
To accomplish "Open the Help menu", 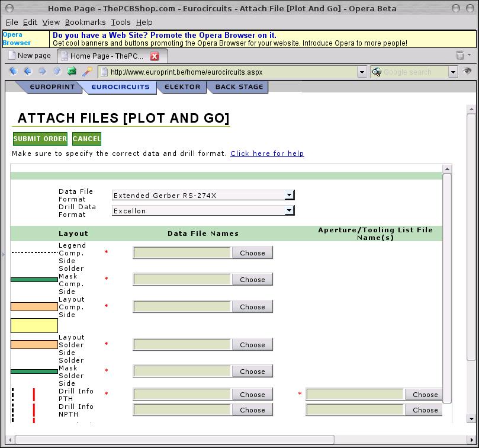I will coord(144,23).
